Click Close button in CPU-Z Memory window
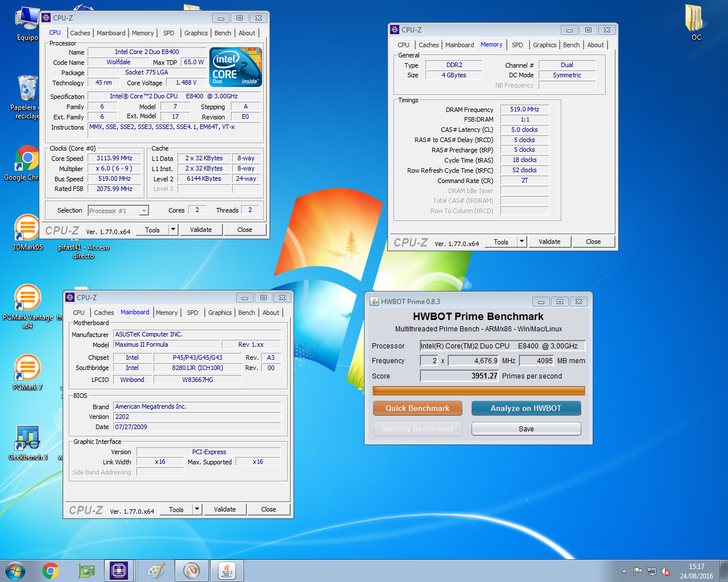The width and height of the screenshot is (728, 582). coord(593,242)
